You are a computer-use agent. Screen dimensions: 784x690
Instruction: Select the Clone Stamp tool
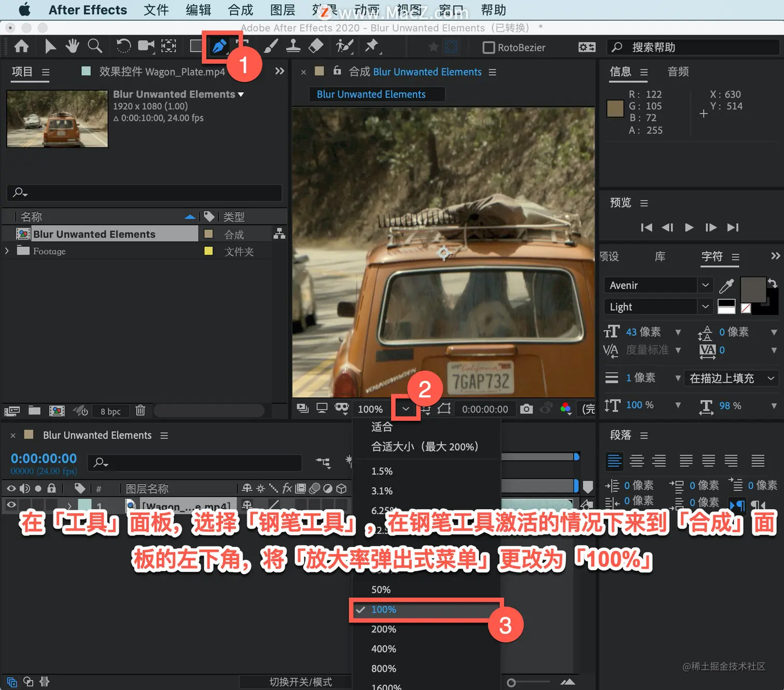[293, 47]
